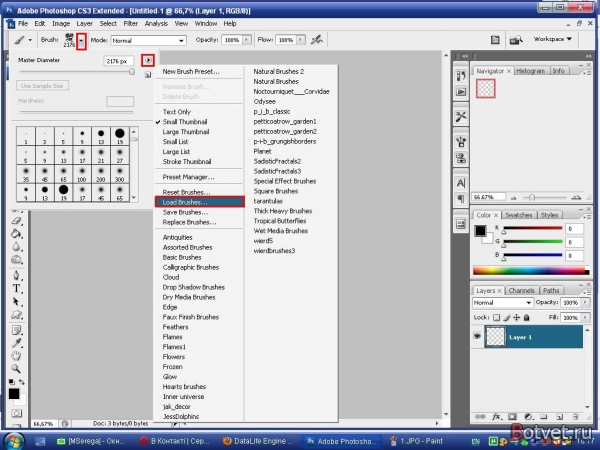
Task: Swap foreground and background colors
Action: tap(21, 382)
